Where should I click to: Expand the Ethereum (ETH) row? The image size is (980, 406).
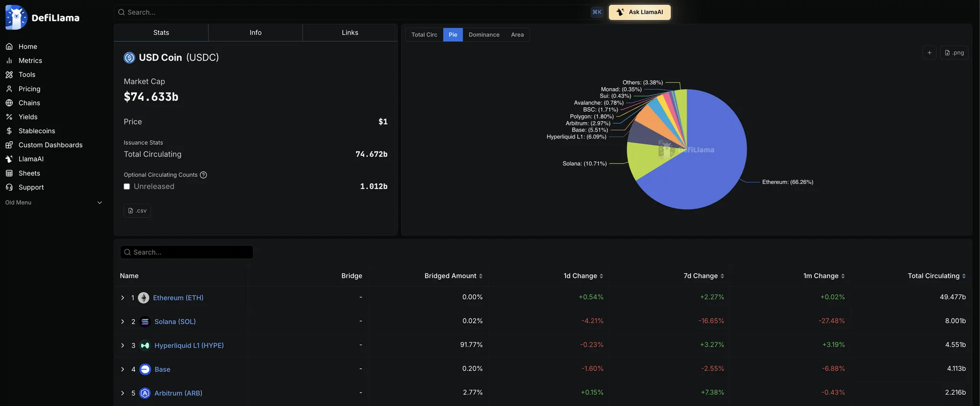click(x=122, y=298)
